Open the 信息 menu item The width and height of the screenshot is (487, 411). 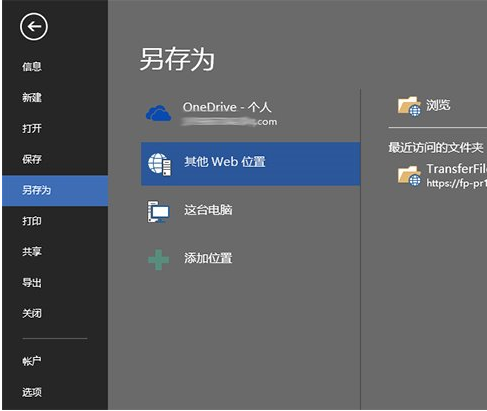click(x=32, y=67)
